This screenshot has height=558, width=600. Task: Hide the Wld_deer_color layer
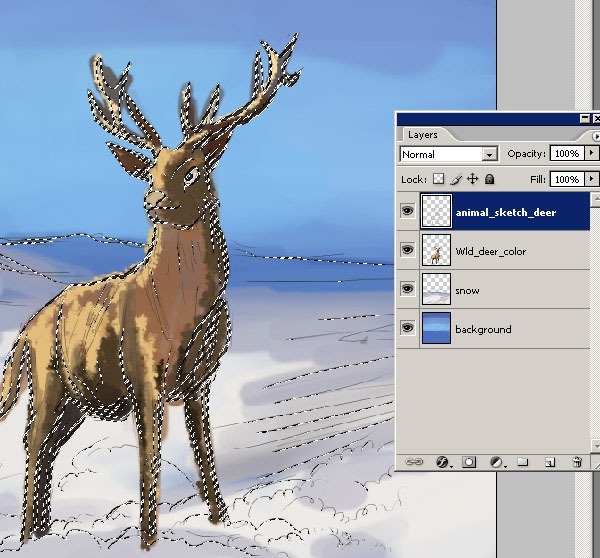pyautogui.click(x=408, y=250)
